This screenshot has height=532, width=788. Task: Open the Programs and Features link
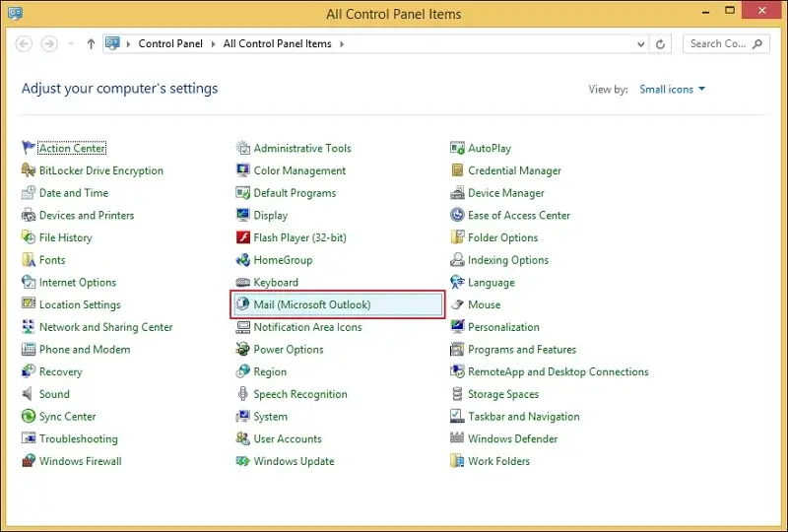[522, 350]
